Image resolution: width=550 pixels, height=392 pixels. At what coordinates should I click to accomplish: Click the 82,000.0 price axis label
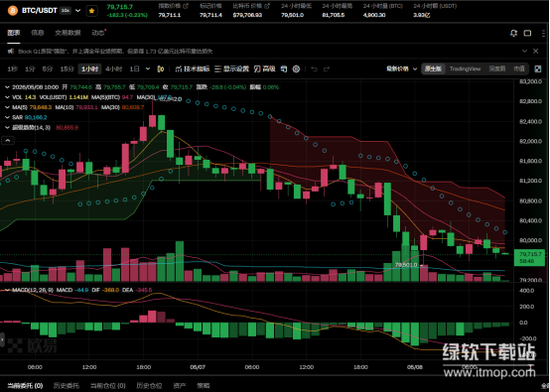click(x=530, y=141)
